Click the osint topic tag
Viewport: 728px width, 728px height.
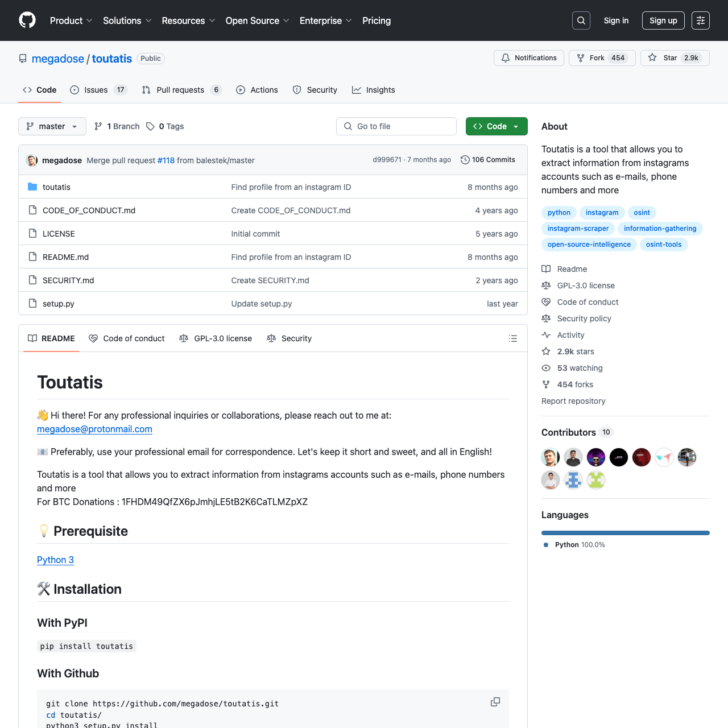(642, 213)
